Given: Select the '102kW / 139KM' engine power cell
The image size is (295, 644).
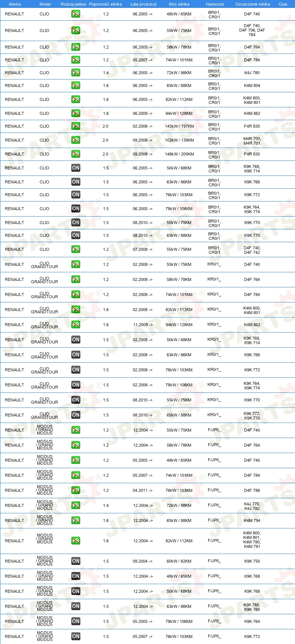Looking at the screenshot, I should [180, 140].
